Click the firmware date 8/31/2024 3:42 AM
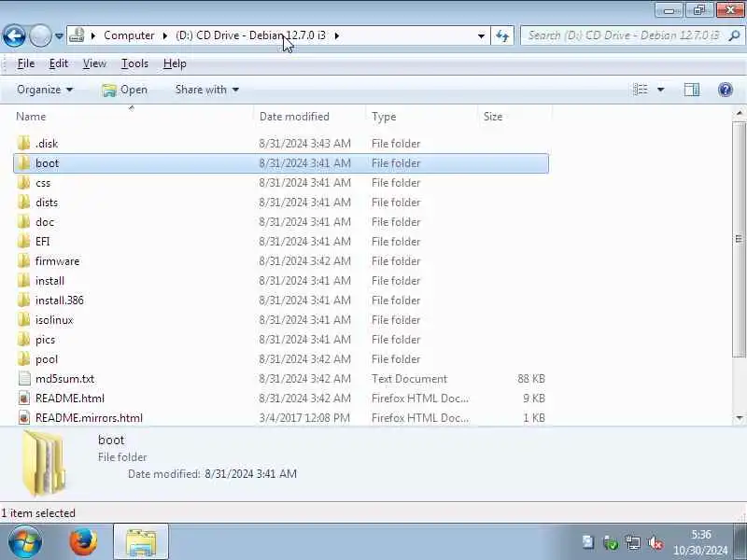 point(305,261)
